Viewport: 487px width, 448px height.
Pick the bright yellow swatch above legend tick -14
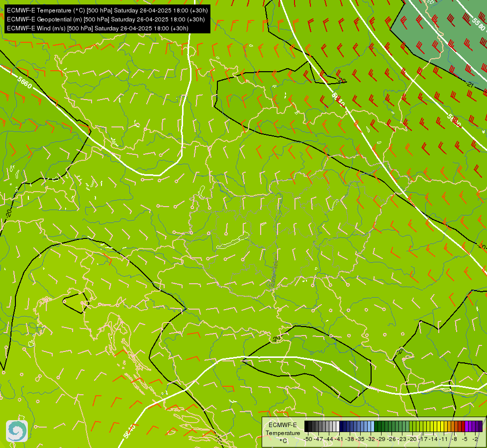coord(435,426)
